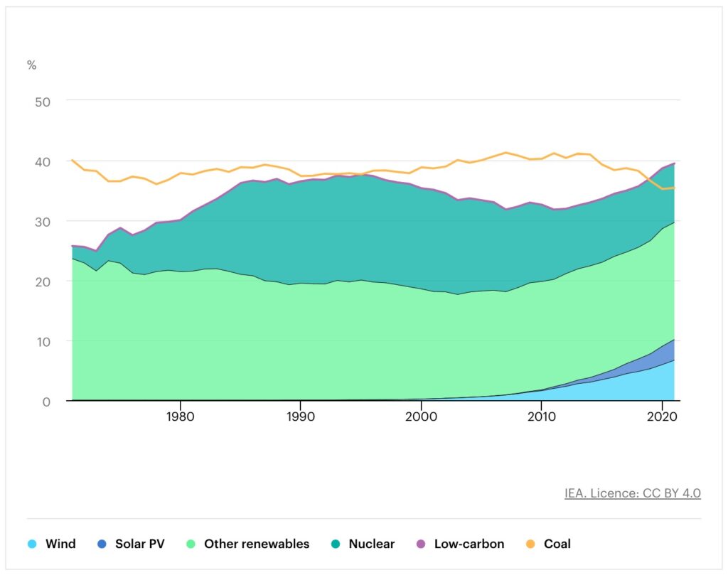Click the Nuclear legend color dot
728x575 pixels.
[336, 544]
